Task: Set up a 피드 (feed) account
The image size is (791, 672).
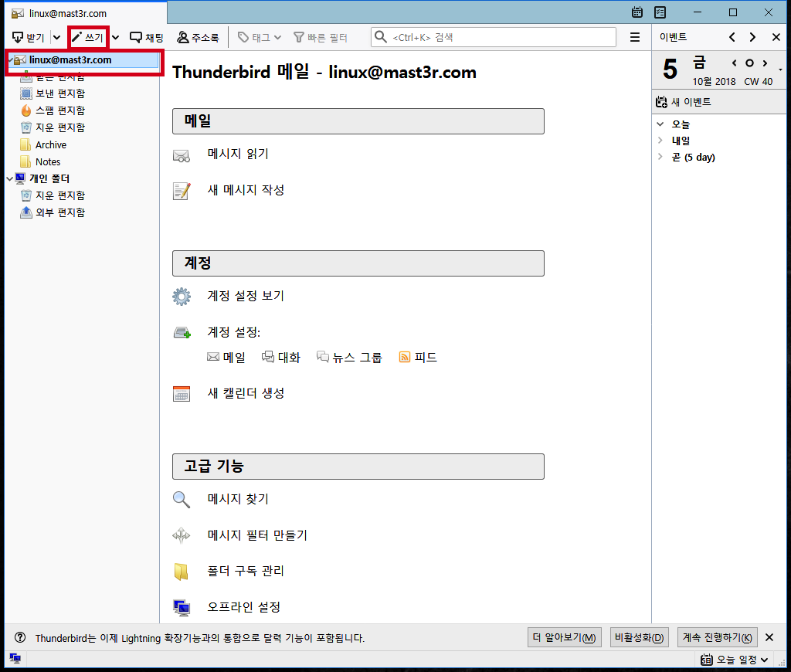Action: (x=418, y=357)
